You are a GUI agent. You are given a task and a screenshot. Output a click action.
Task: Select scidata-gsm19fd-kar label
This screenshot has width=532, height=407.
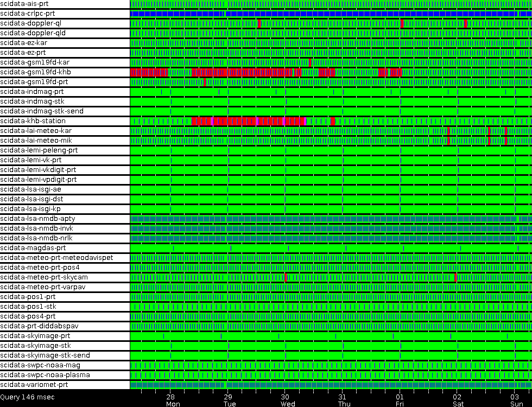pos(35,62)
